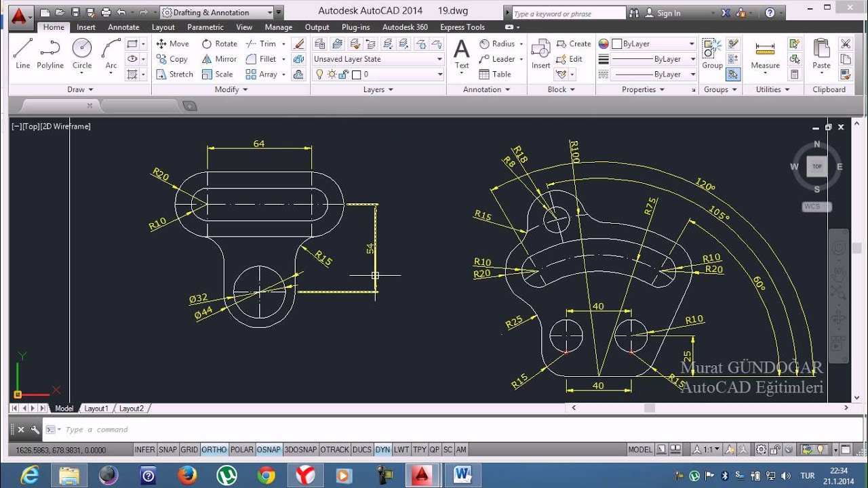The image size is (868, 488).
Task: Disable DYN dynamic input toggle
Action: [x=382, y=449]
